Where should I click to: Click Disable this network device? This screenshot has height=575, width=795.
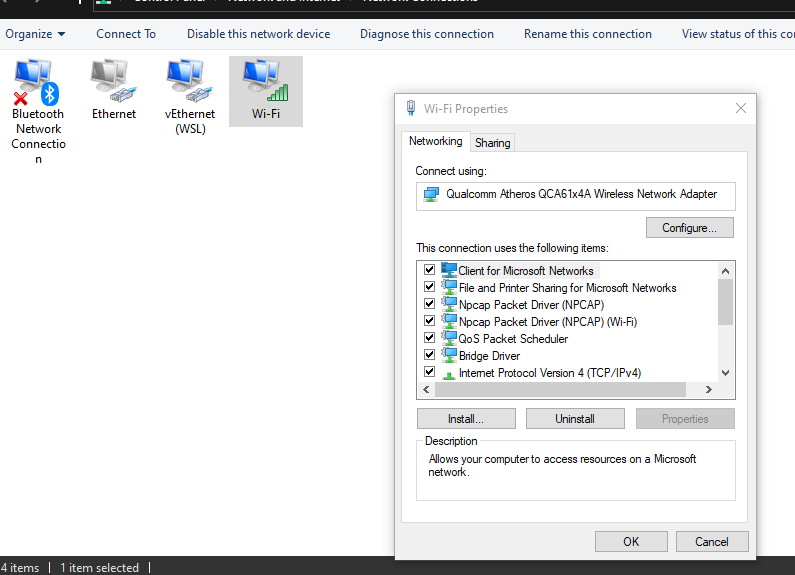[x=259, y=34]
